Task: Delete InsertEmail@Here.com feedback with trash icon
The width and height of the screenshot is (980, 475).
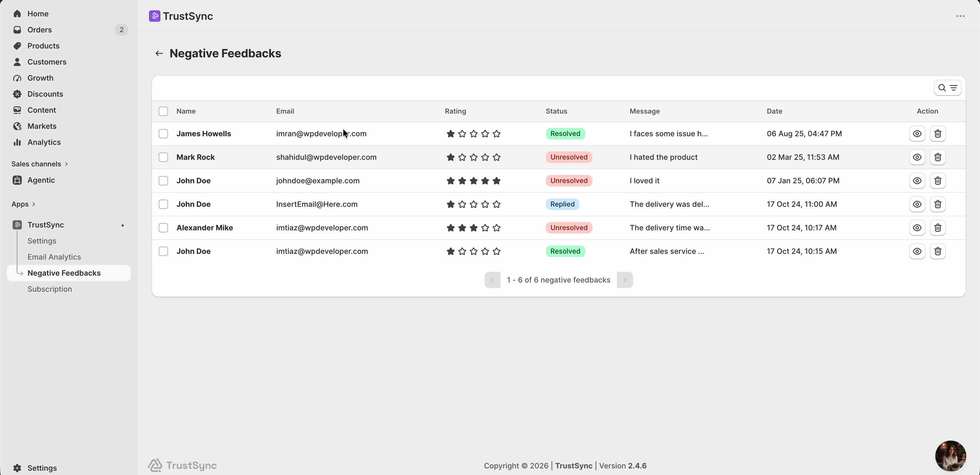Action: [x=937, y=204]
